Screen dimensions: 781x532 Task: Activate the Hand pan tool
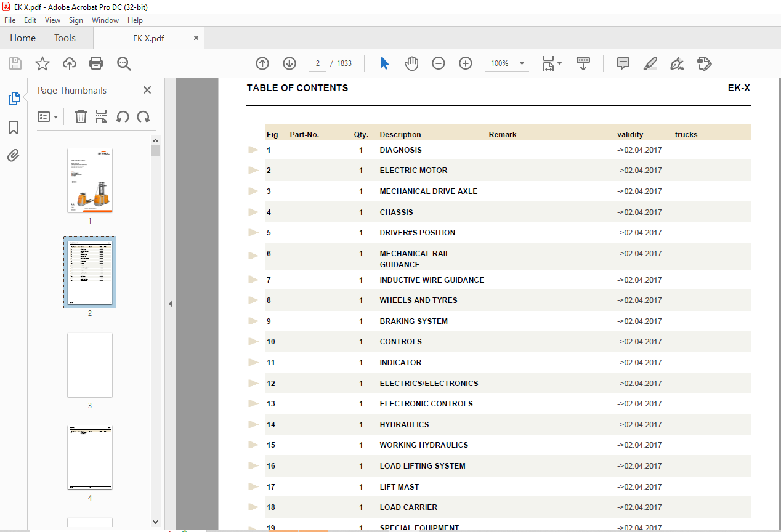point(411,63)
